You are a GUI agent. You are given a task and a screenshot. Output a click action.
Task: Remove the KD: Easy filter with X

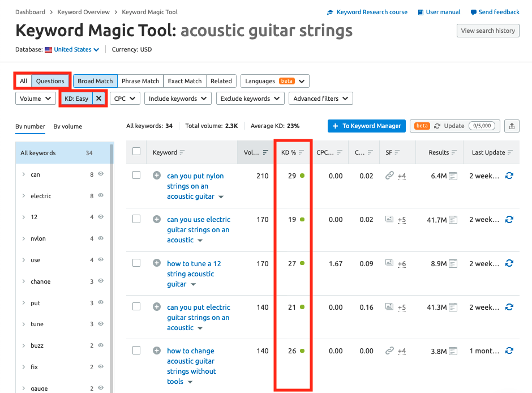98,99
